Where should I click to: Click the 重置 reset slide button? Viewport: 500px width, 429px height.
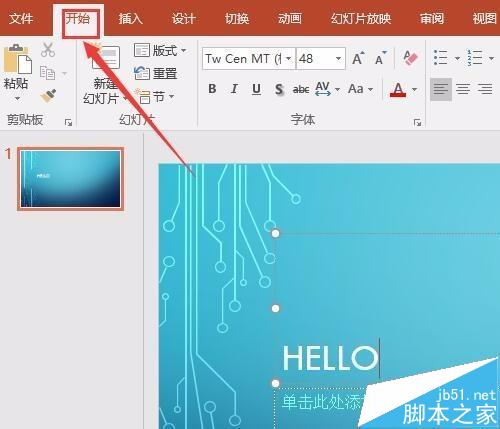tap(155, 73)
